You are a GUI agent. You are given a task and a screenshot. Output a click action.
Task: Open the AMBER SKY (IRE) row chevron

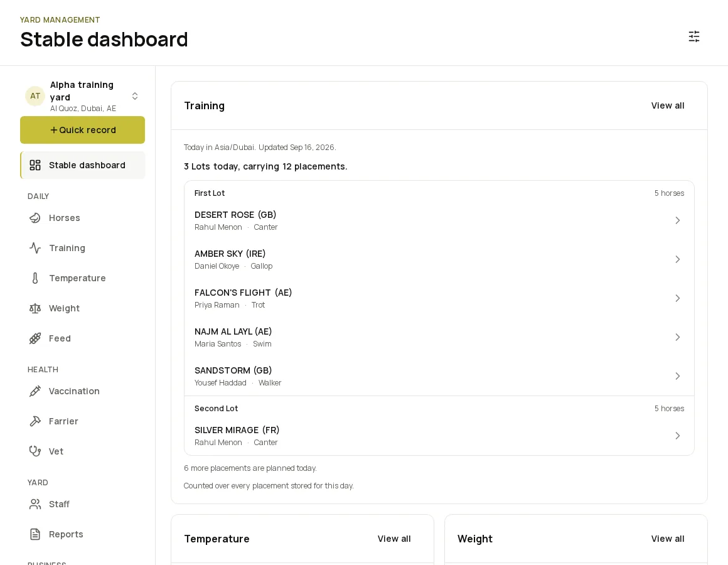click(677, 259)
